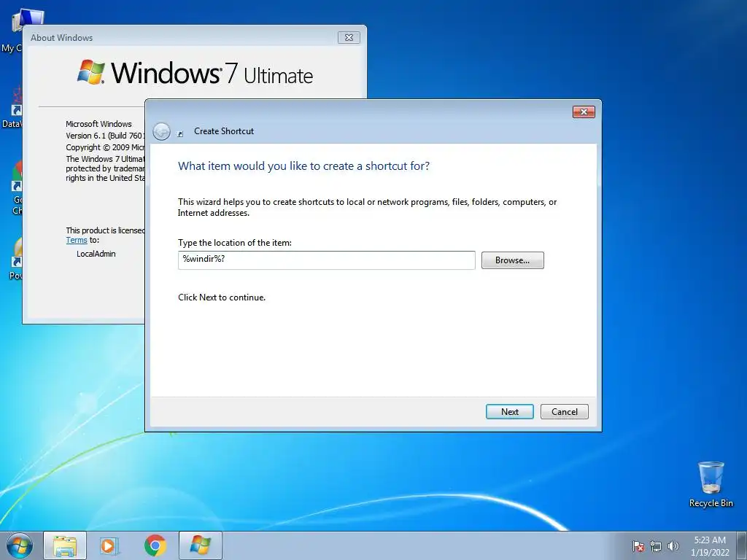Image resolution: width=747 pixels, height=560 pixels.
Task: Click the volume speaker tray icon
Action: [673, 546]
